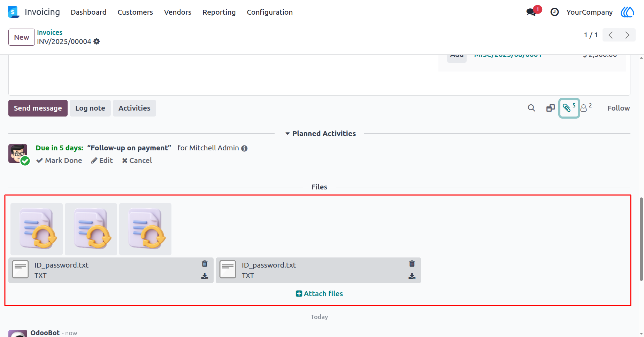Open the second file thumbnail
The image size is (644, 337).
pos(91,229)
